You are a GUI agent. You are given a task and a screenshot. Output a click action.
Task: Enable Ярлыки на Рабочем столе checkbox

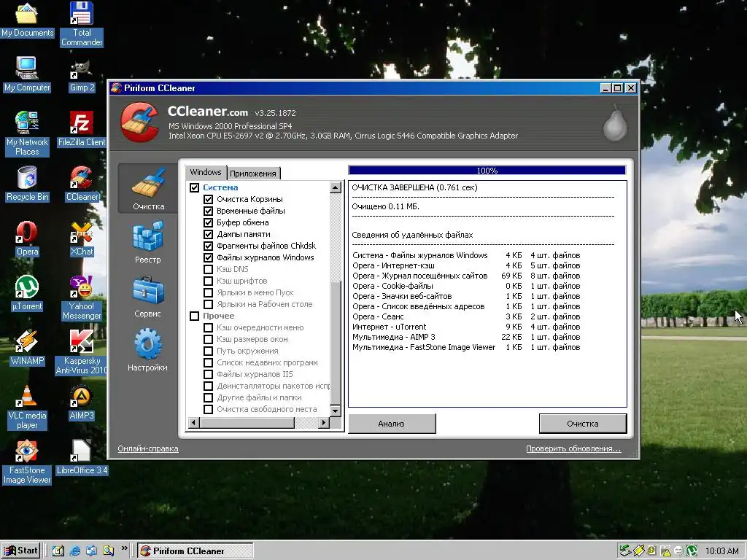click(x=208, y=304)
